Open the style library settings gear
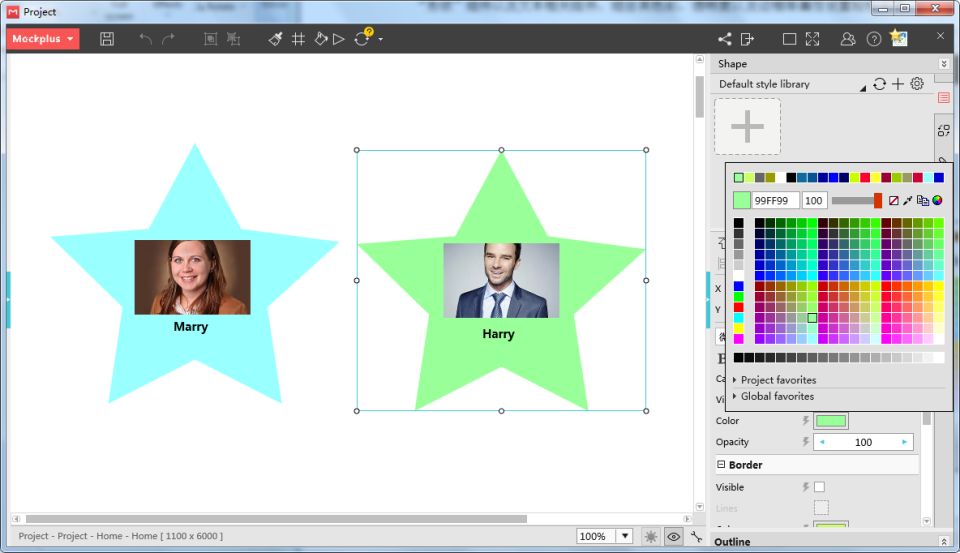The width and height of the screenshot is (960, 553). [917, 84]
